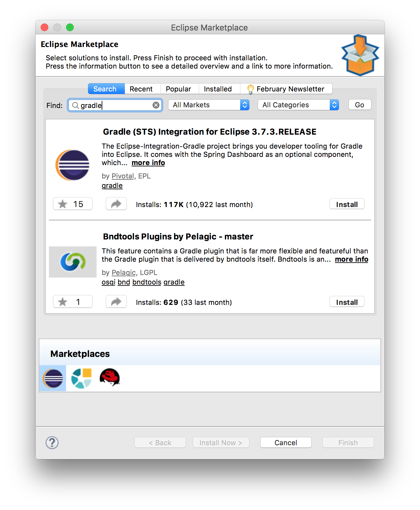Click gradle tag under Pelagic entry
Viewport: 420px width, 510px height.
tap(174, 282)
